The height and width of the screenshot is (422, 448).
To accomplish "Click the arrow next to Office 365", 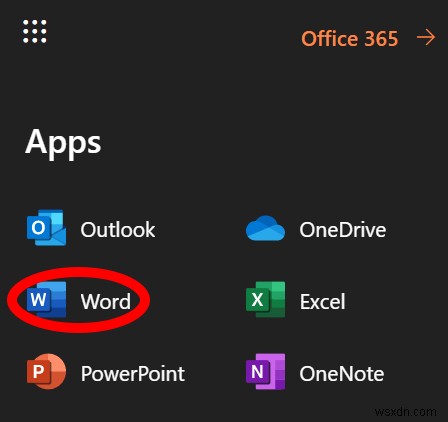I will (426, 37).
